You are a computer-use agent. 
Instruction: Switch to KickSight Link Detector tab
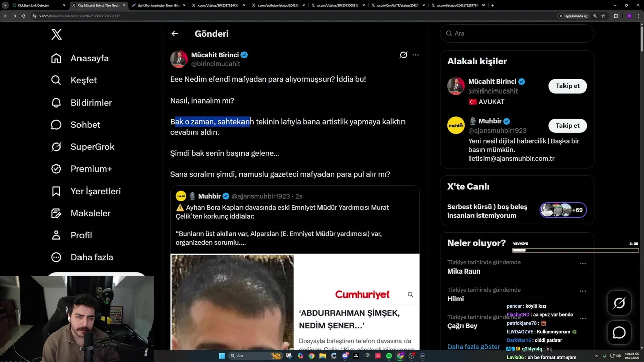(38, 5)
